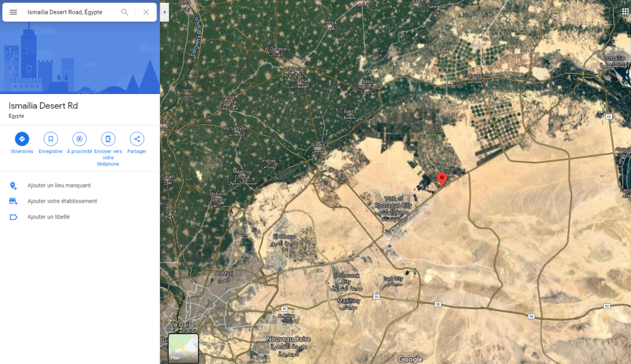The height and width of the screenshot is (364, 631).
Task: Switch to Plan map view thumbnail
Action: 183,349
